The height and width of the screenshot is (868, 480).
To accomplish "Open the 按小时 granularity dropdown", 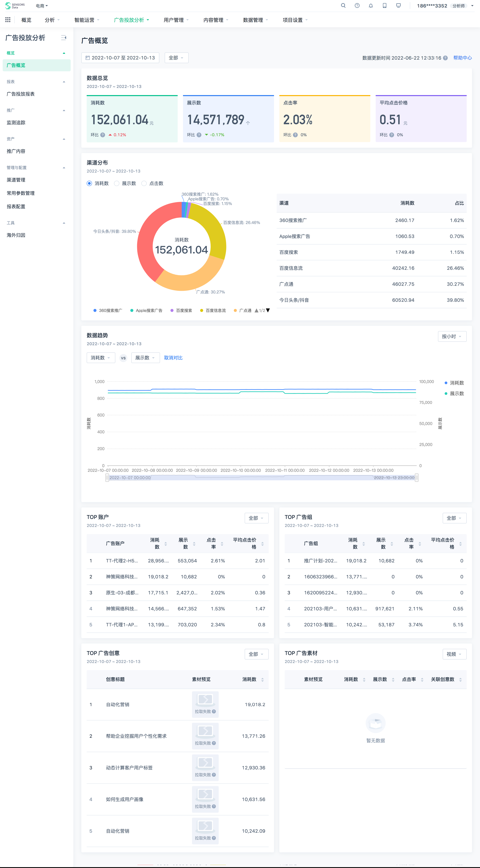I will pyautogui.click(x=452, y=336).
